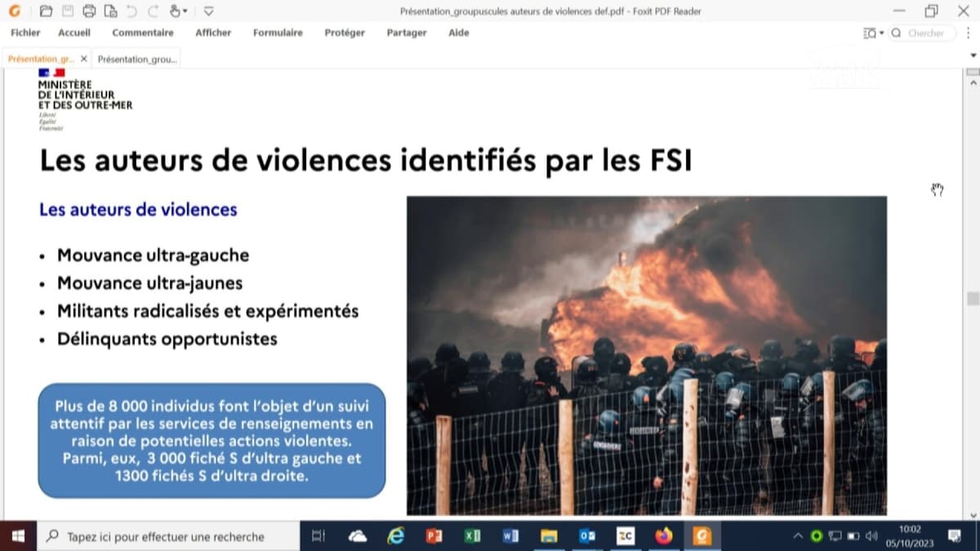Click the Print icon in quick toolbar
The width and height of the screenshot is (980, 551).
point(89,11)
